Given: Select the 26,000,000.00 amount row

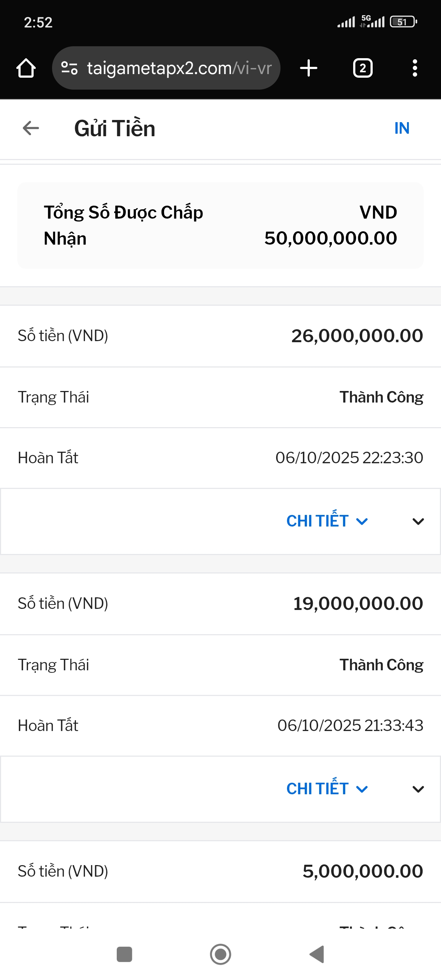Looking at the screenshot, I should 220,336.
